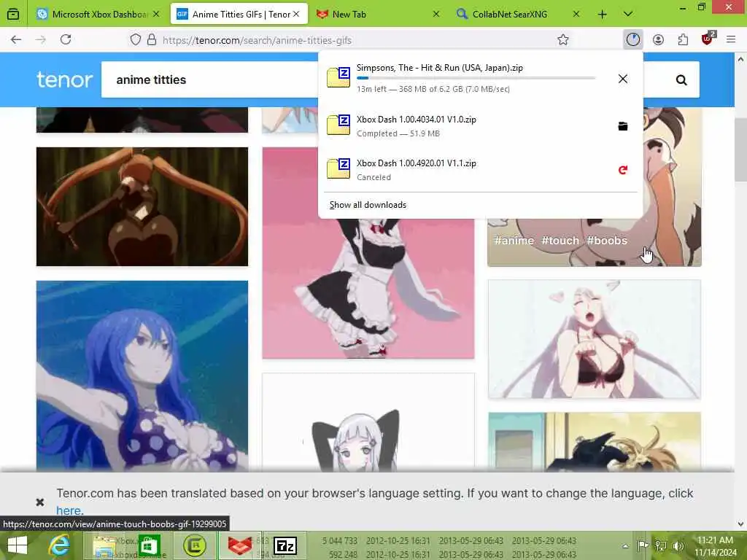This screenshot has width=747, height=560.
Task: Reload the current page
Action: click(66, 39)
